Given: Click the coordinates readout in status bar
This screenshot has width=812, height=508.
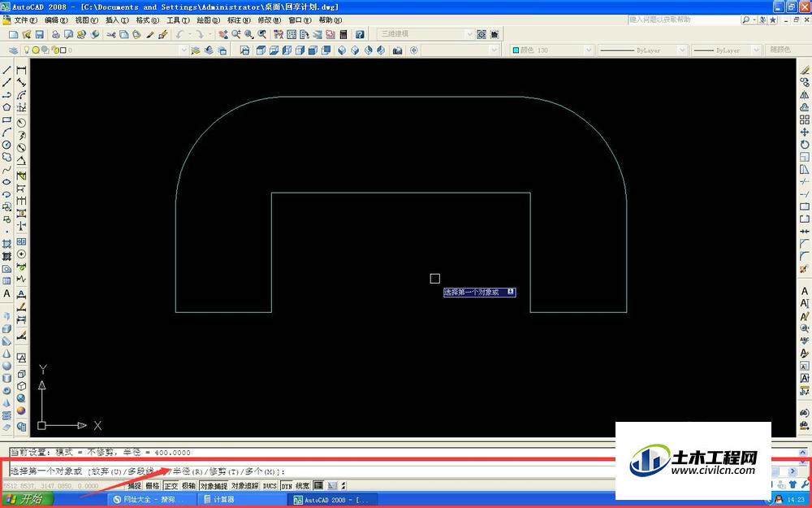Looking at the screenshot, I should click(x=50, y=486).
